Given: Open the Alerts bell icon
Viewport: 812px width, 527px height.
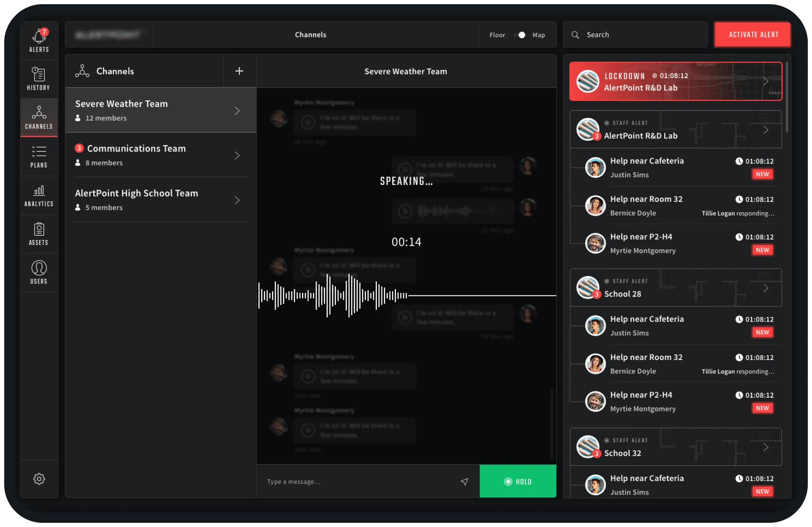Looking at the screenshot, I should pos(39,37).
